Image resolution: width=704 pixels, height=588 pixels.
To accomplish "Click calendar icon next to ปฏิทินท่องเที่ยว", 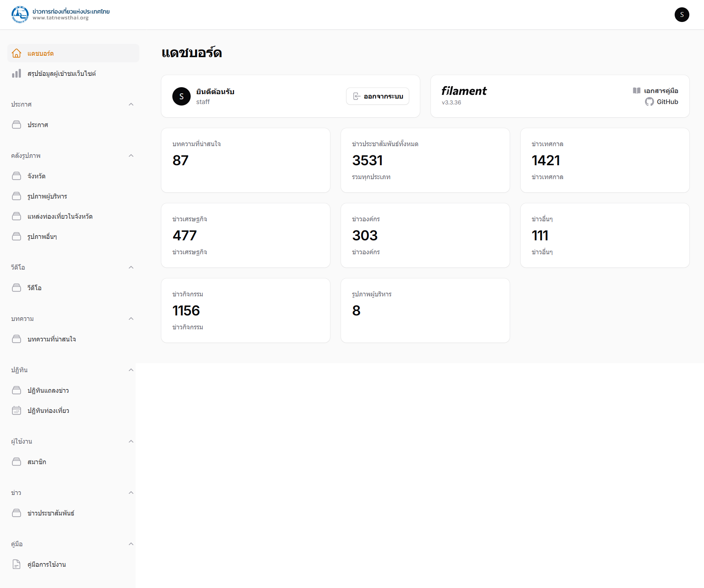I will [16, 410].
